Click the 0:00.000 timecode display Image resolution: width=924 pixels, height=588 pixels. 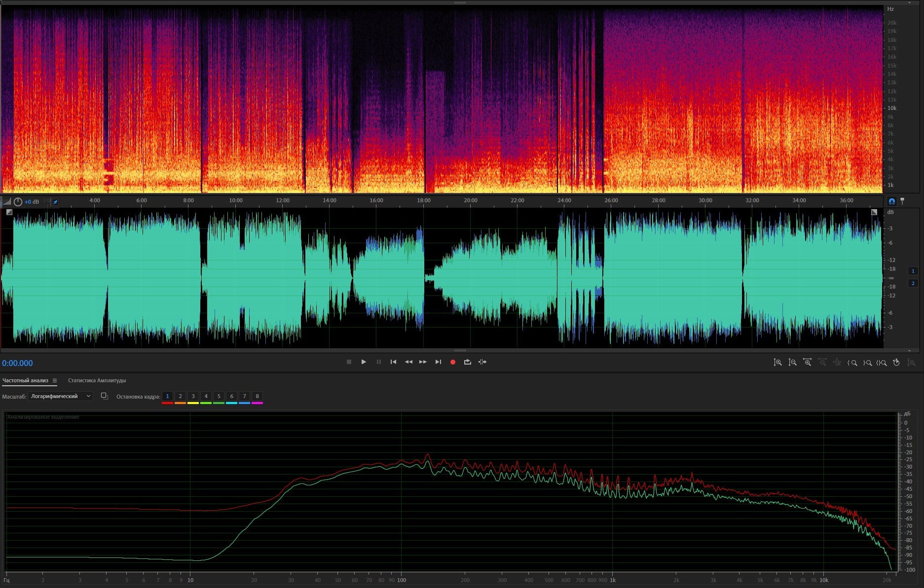coord(17,364)
